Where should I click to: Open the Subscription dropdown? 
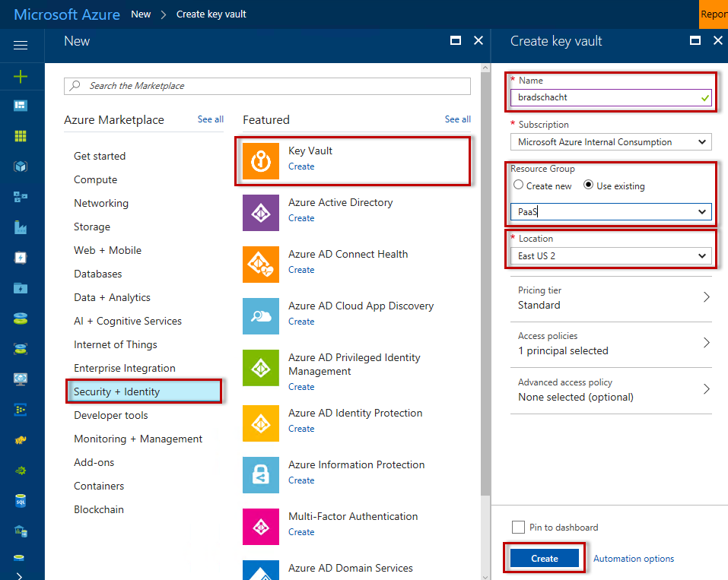[611, 142]
